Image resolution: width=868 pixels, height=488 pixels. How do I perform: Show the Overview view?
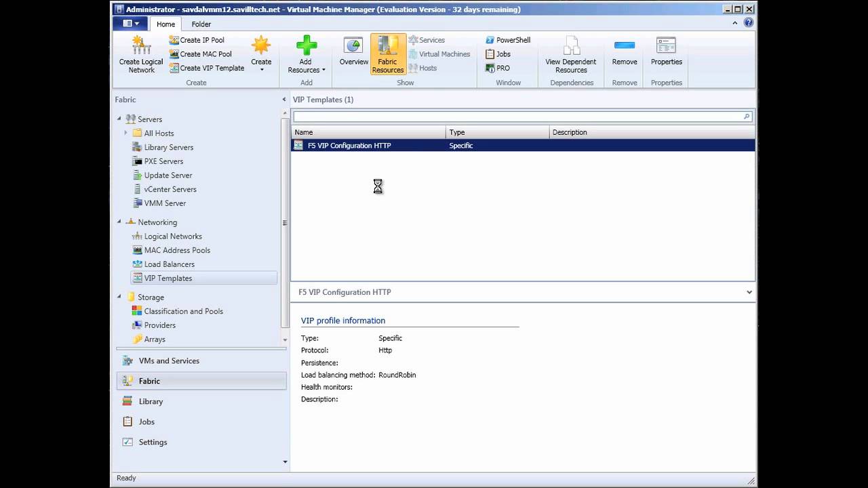pyautogui.click(x=353, y=53)
